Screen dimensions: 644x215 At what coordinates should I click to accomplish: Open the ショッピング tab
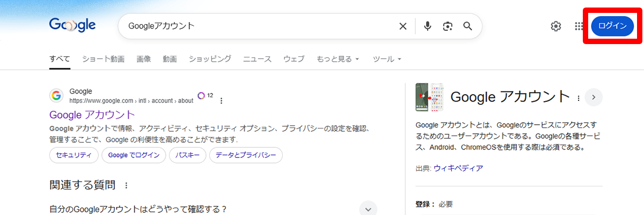pyautogui.click(x=210, y=59)
